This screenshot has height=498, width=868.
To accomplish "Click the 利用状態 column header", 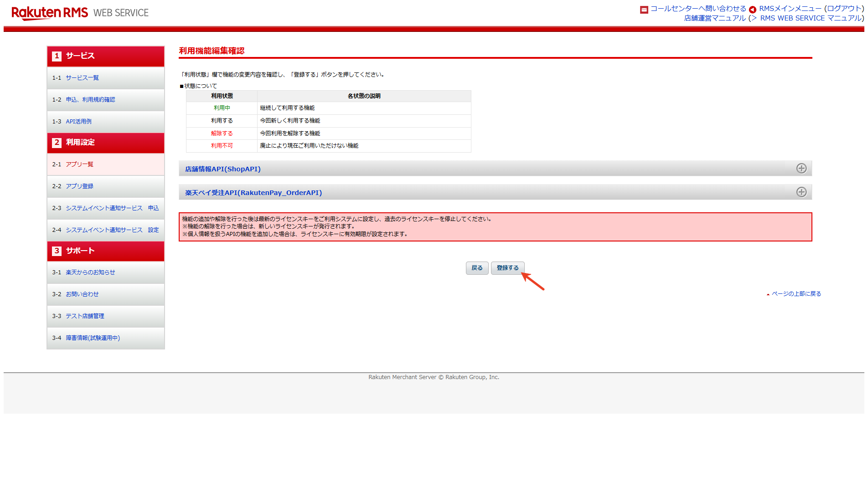I will tap(222, 96).
